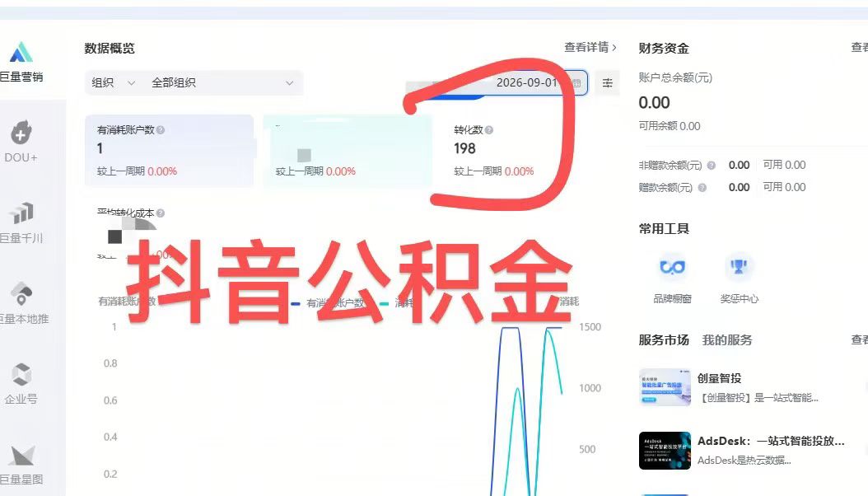Click the filter settings icon beside date

(607, 83)
